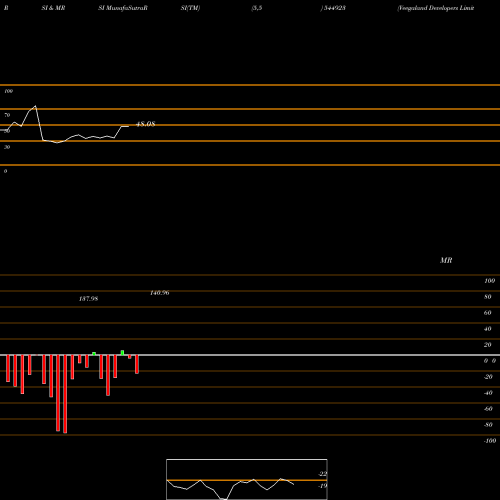The height and width of the screenshot is (500, 500).
Task: Click the -19 value in mini chart
Action: [322, 486]
